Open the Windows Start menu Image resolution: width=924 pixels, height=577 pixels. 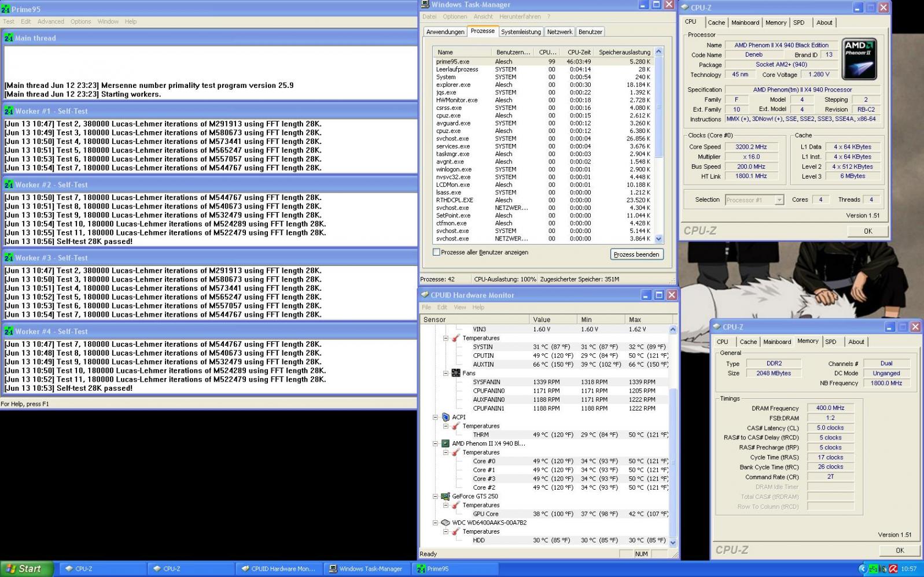27,569
